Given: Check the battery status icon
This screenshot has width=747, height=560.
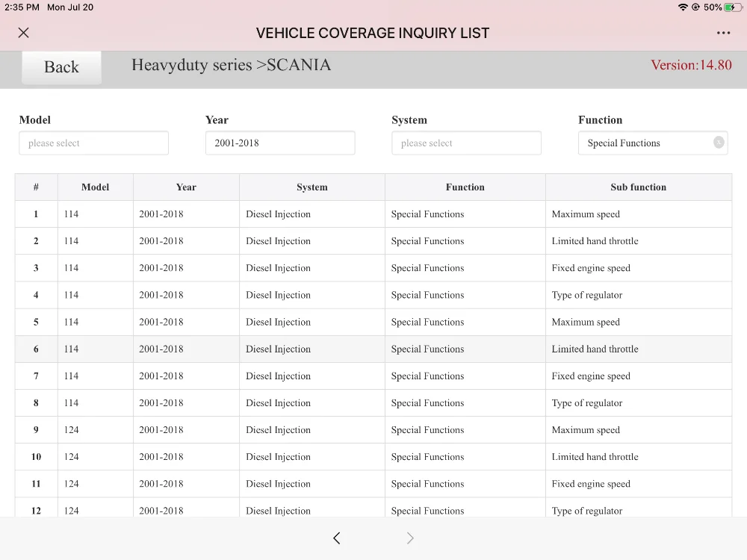Looking at the screenshot, I should [733, 7].
